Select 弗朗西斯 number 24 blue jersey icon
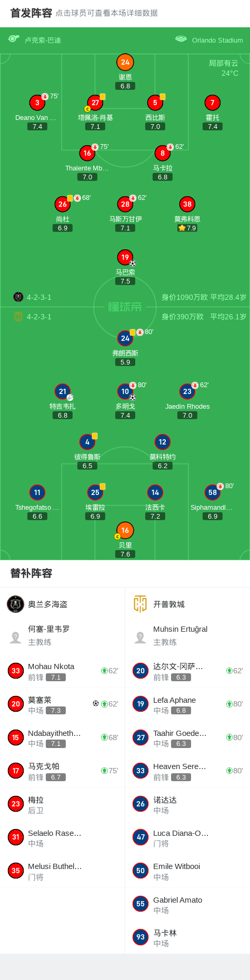Screen dimensions: 250x980 [125, 338]
